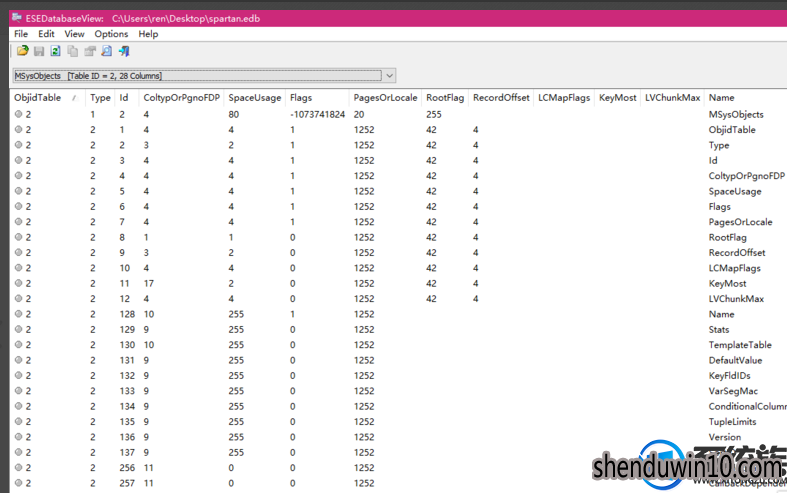
Task: Expand the MSysObjects table selector dropdown
Action: tap(389, 76)
